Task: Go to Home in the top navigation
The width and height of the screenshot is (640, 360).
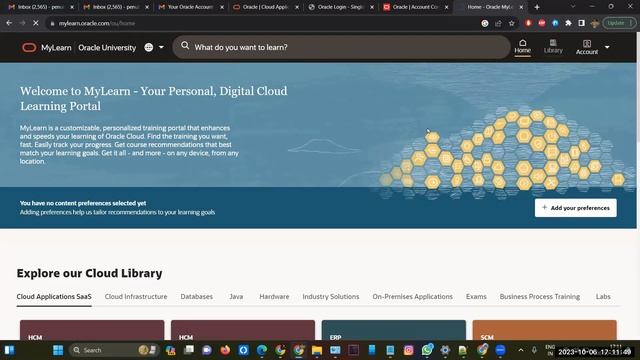Action: pyautogui.click(x=522, y=47)
